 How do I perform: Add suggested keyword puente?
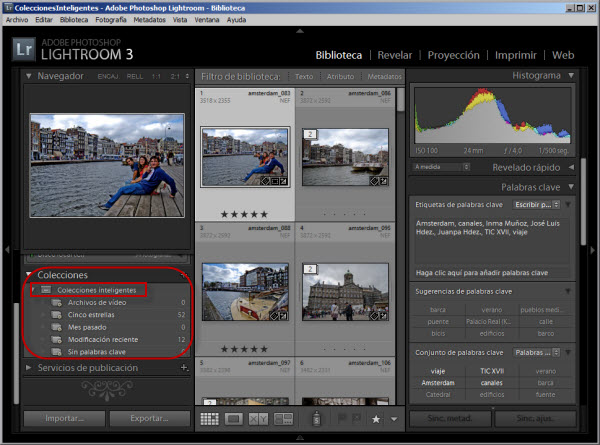438,322
